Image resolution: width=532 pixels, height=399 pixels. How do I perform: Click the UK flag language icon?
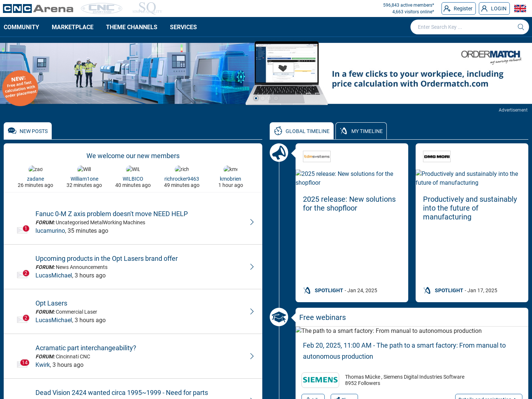point(520,8)
